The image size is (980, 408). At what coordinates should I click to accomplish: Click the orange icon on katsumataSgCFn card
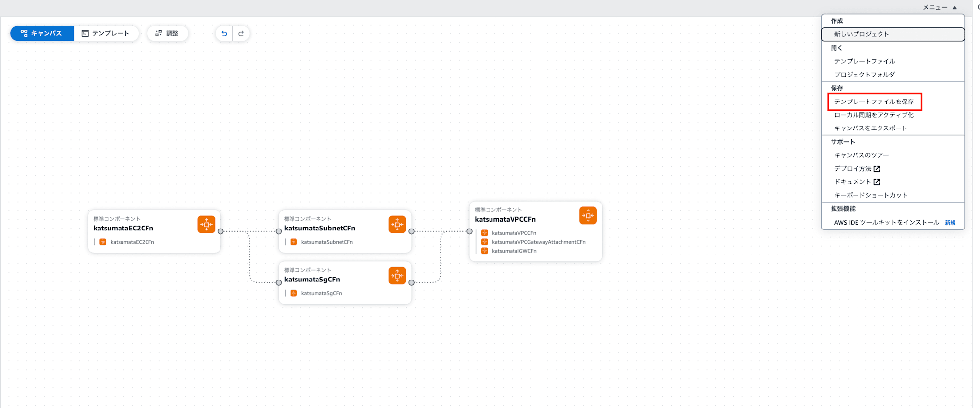397,276
